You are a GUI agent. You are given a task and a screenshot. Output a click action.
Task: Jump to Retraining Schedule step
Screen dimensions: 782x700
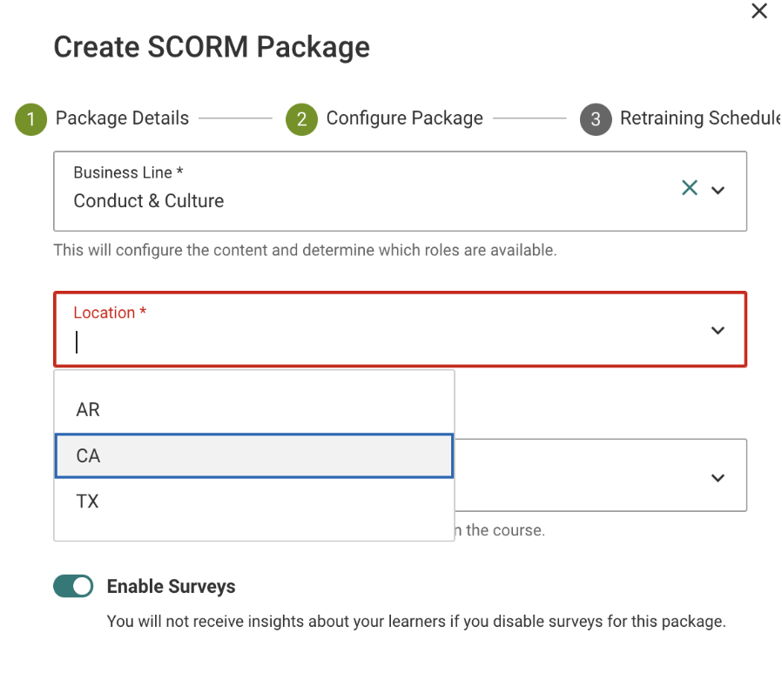(698, 118)
